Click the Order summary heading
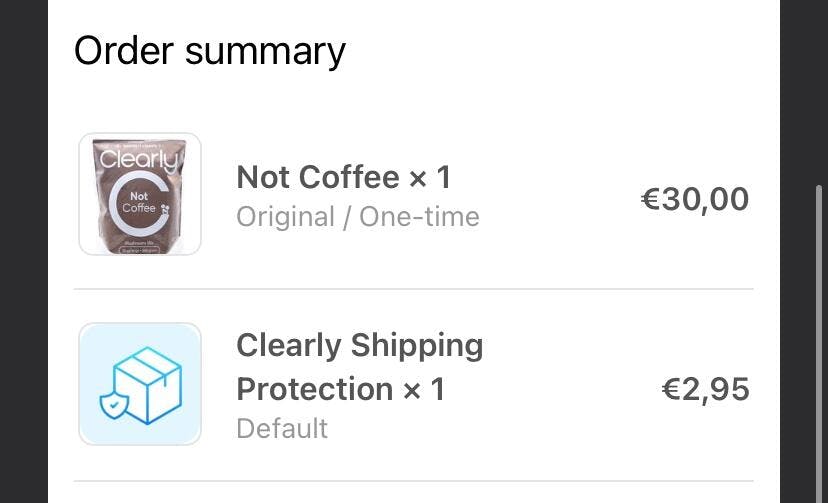Viewport: 828px width, 503px height. [x=210, y=50]
